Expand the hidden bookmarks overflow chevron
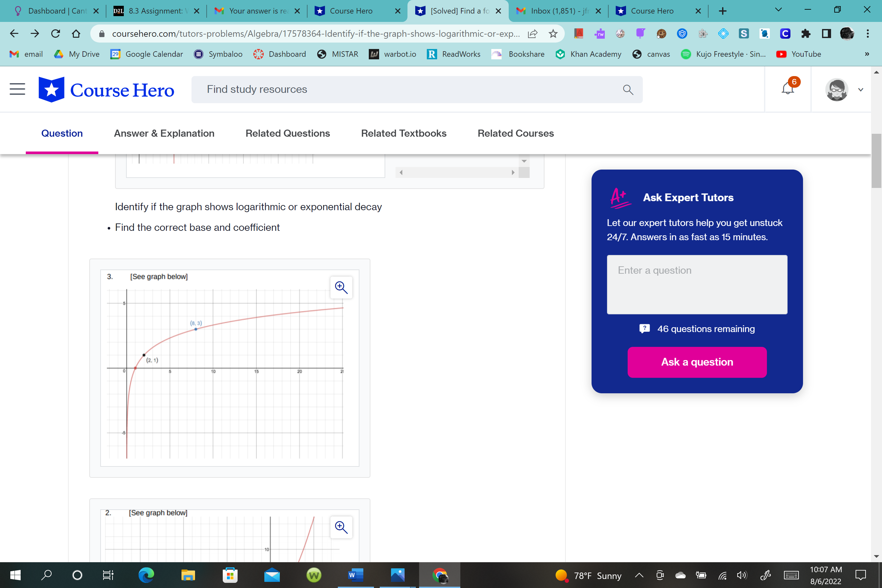Screen dimensions: 882x588 coord(867,54)
